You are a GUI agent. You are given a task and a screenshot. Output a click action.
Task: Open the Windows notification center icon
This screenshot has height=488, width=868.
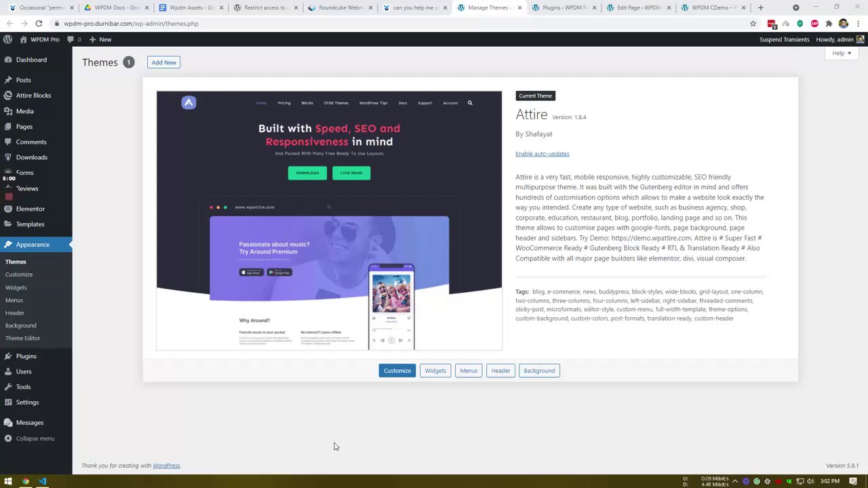coord(853,481)
